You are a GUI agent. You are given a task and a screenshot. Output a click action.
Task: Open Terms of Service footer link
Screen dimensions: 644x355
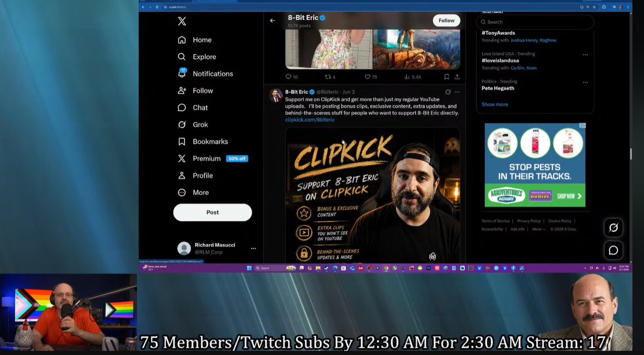pos(495,221)
